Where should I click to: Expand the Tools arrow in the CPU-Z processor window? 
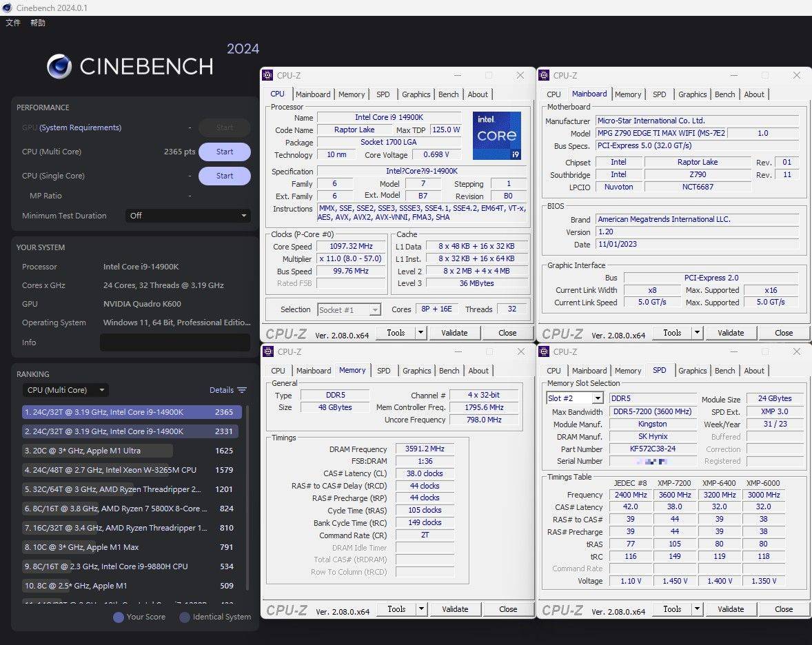421,333
